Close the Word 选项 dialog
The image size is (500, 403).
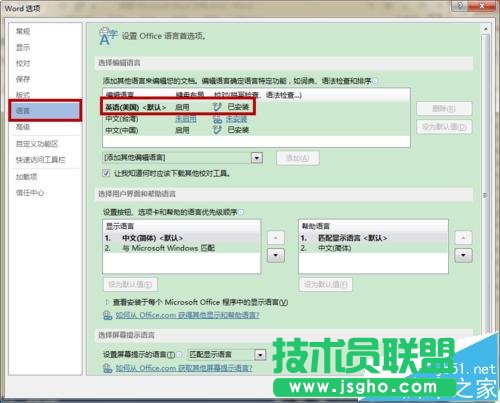(482, 5)
